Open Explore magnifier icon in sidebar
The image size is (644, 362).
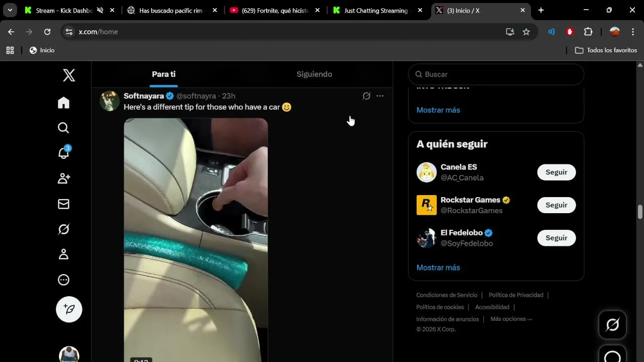click(x=63, y=128)
